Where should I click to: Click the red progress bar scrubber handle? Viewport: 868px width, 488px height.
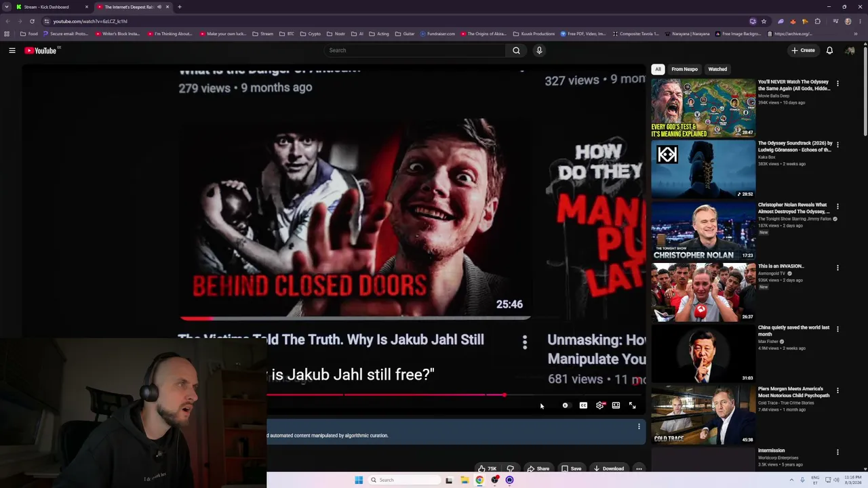[x=505, y=394]
